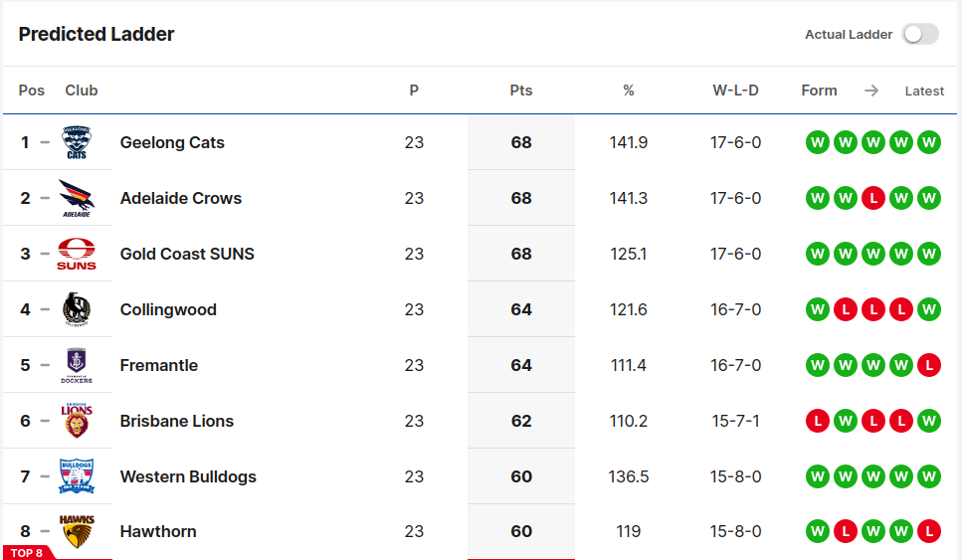
Task: Open the Adelaide Crows team link
Action: pos(181,198)
